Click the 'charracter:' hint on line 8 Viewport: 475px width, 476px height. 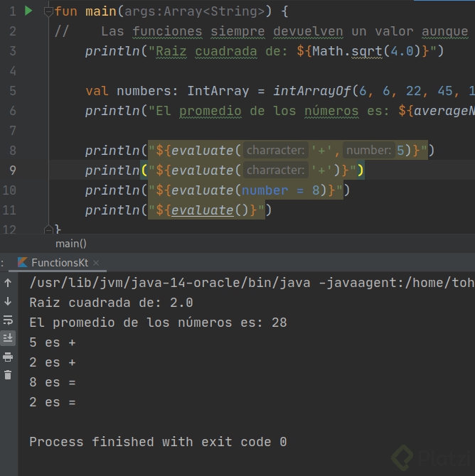[276, 151]
